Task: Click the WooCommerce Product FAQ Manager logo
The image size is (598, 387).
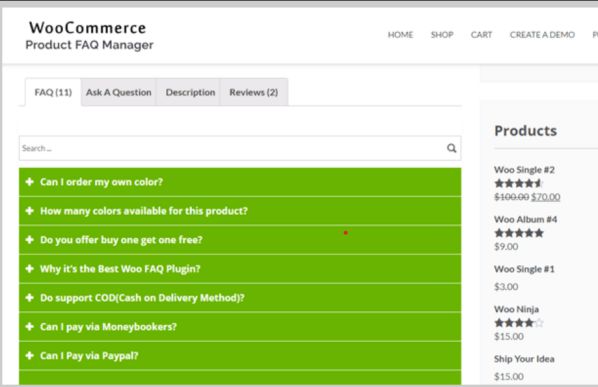Action: point(89,35)
